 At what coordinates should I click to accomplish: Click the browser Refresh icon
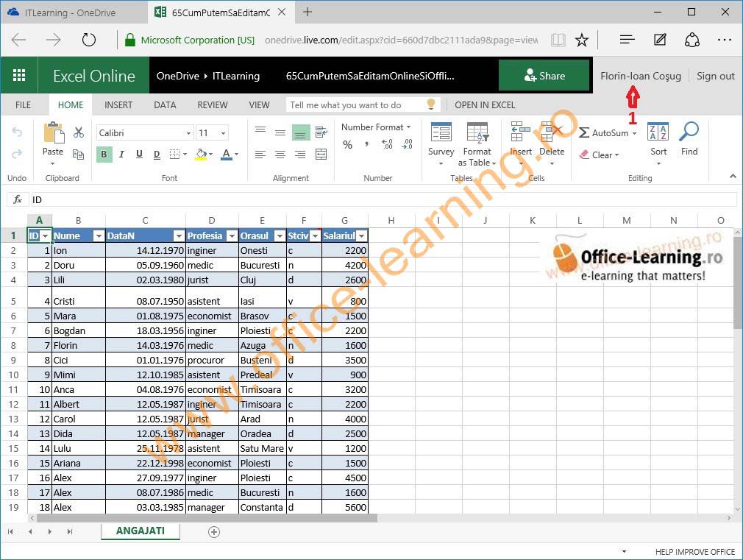click(x=88, y=39)
